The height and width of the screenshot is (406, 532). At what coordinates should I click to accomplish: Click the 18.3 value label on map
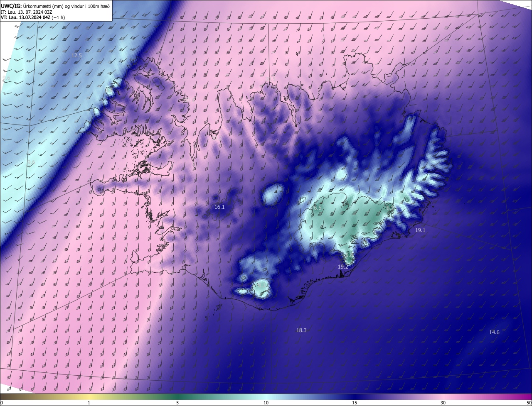301,330
